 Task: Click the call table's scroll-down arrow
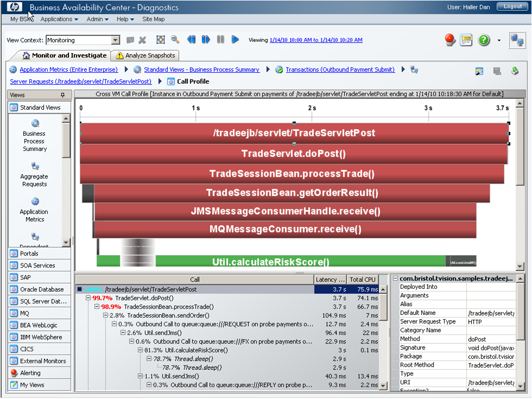point(383,386)
